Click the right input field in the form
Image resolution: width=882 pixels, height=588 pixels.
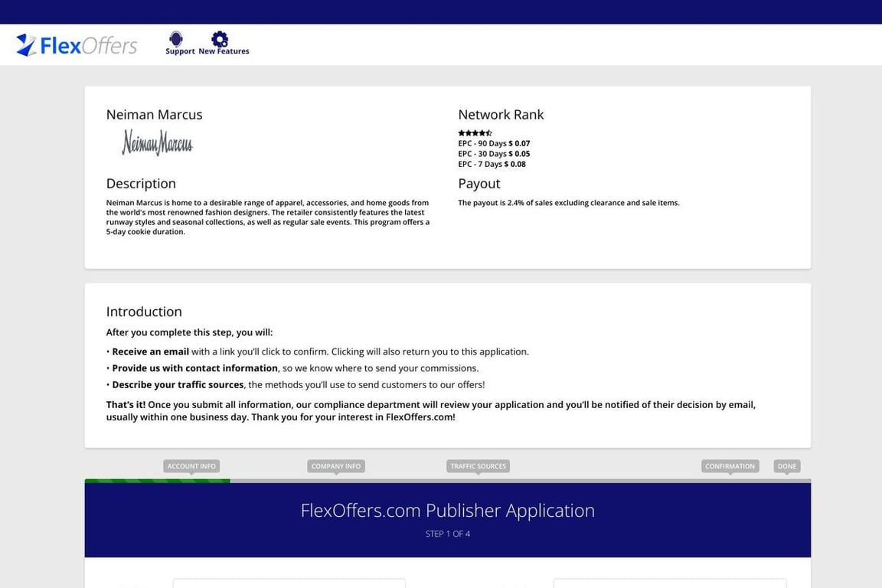pos(669,583)
